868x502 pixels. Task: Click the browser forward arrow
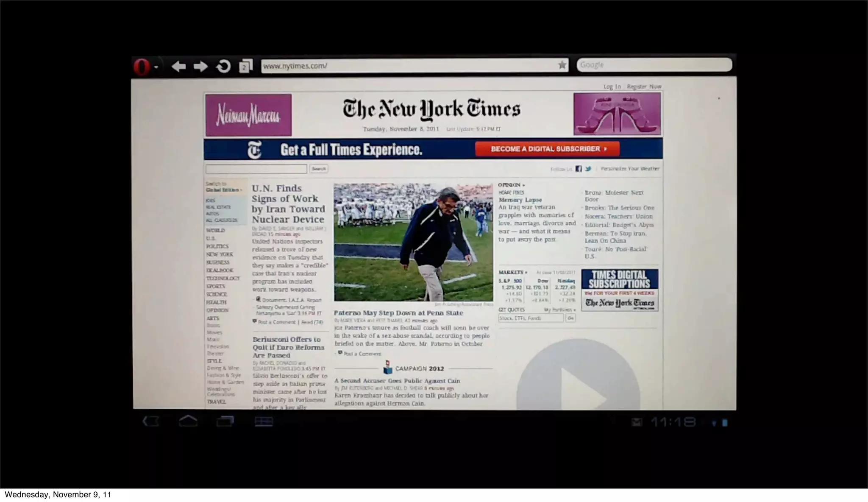tap(200, 66)
